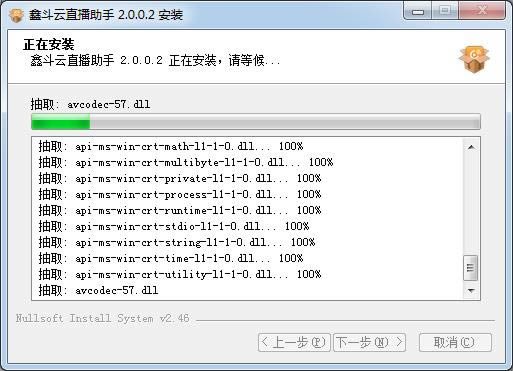Click scroll-down arrow in log list
Screen dimensions: 513x371
coord(471,291)
